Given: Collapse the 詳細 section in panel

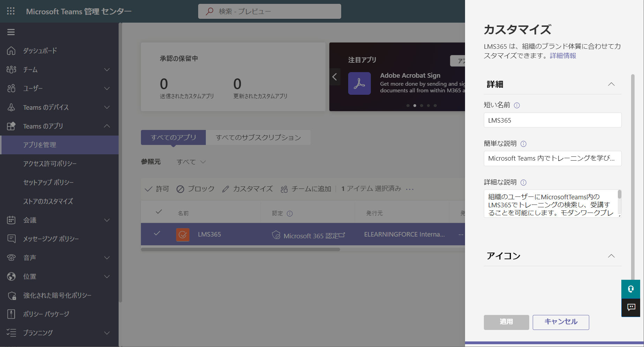Looking at the screenshot, I should coord(611,84).
